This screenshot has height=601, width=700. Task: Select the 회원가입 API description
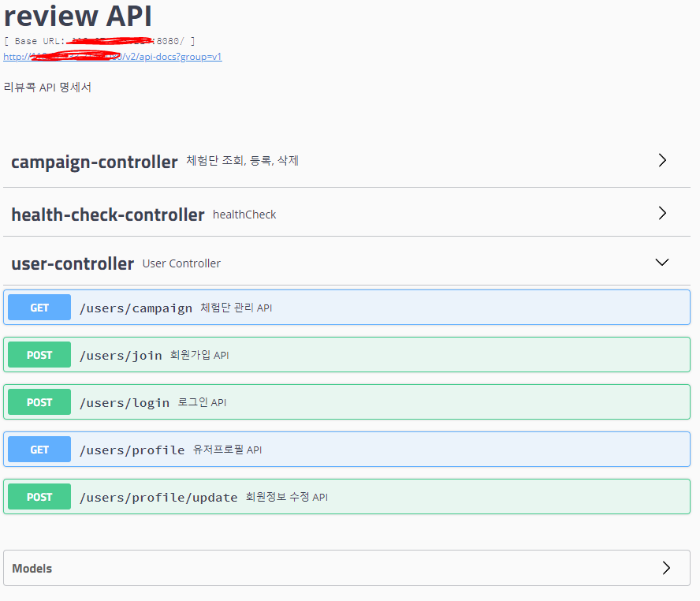(x=199, y=355)
